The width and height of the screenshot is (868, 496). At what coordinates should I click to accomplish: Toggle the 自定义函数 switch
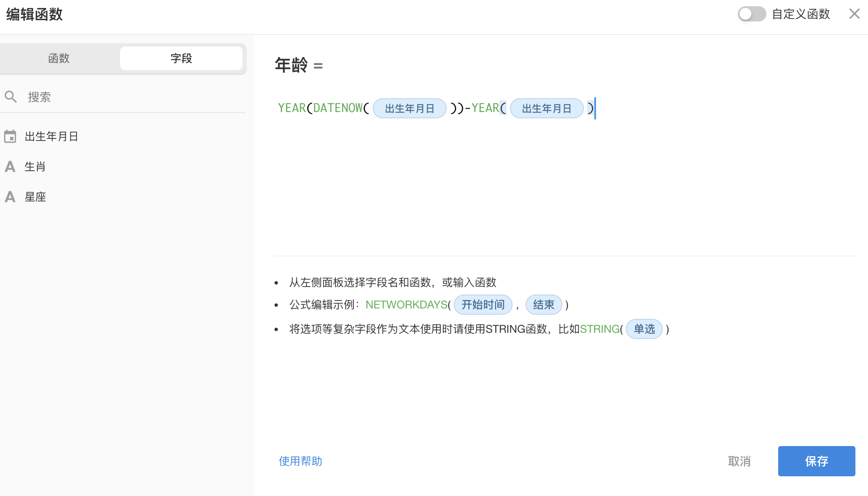(751, 14)
